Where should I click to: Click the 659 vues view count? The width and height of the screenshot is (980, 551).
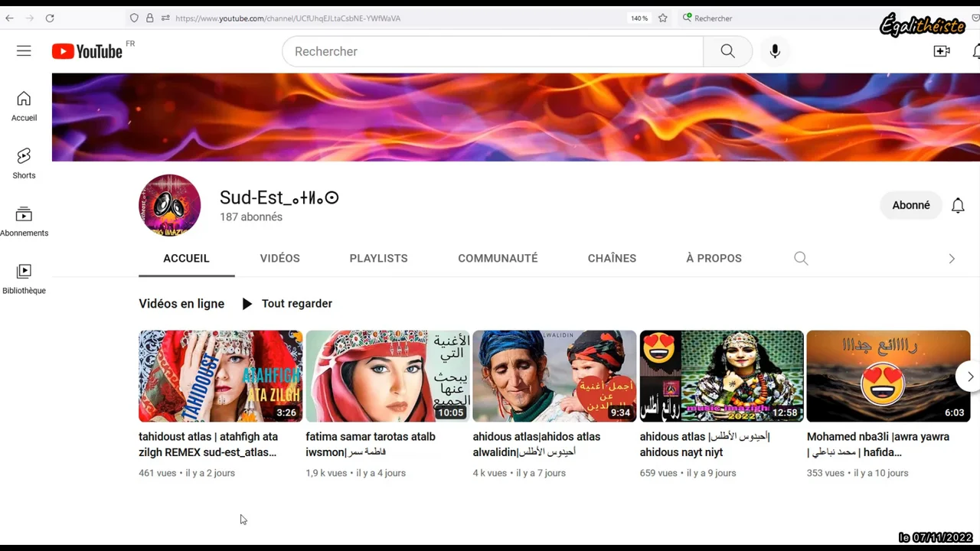pyautogui.click(x=658, y=473)
